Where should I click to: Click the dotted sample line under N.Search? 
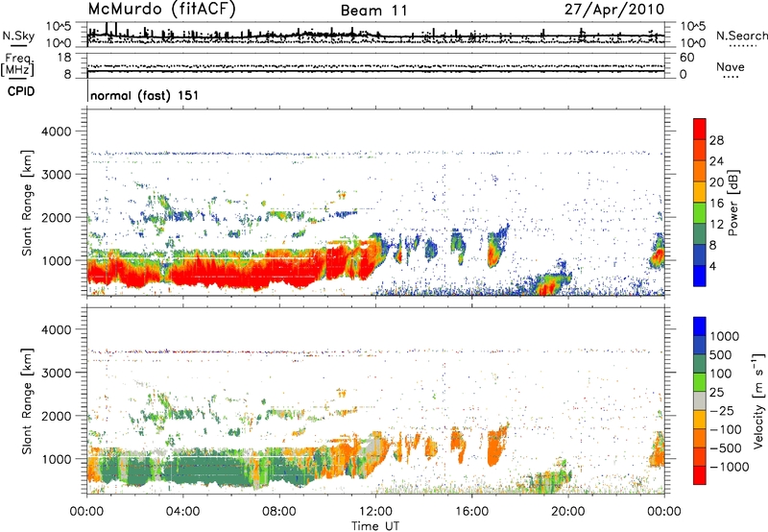(743, 46)
